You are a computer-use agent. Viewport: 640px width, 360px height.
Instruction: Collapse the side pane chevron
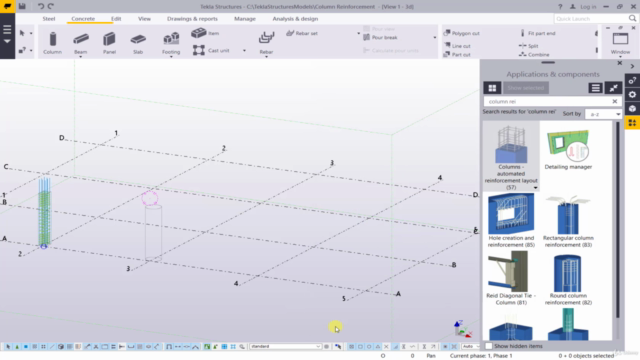coord(632,66)
